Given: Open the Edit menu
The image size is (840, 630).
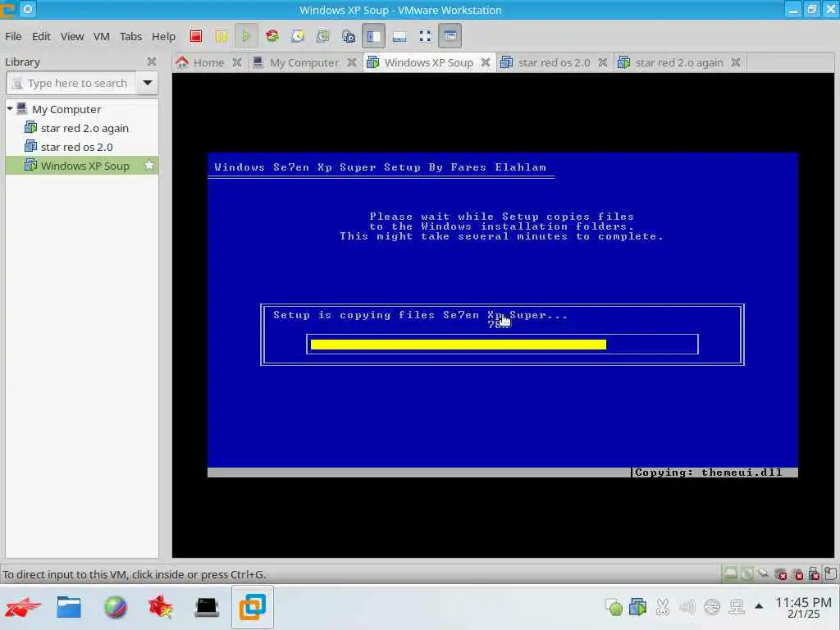Looking at the screenshot, I should [x=41, y=36].
